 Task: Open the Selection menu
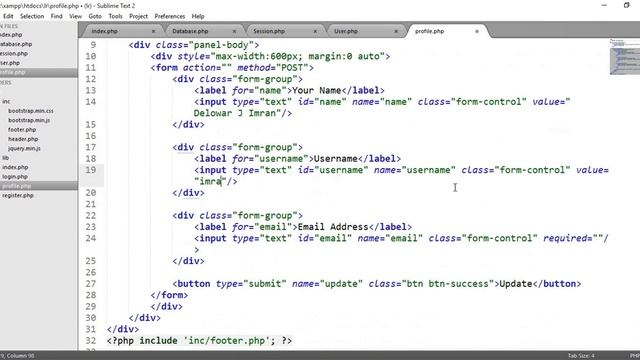32,16
